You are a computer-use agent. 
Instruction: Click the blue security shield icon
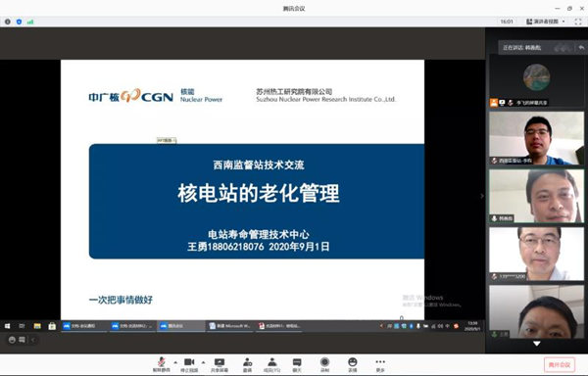coord(20,22)
